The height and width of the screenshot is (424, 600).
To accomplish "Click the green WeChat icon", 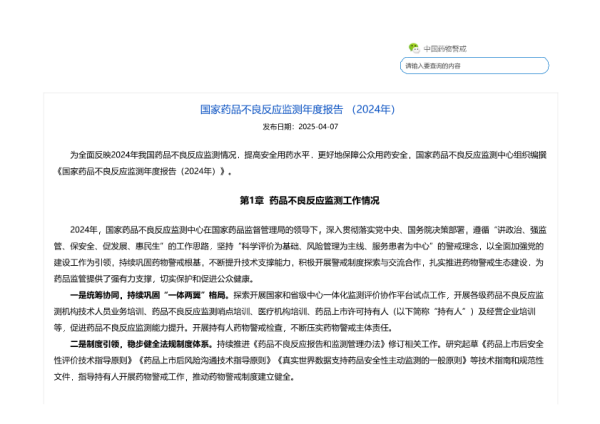I will coord(414,48).
